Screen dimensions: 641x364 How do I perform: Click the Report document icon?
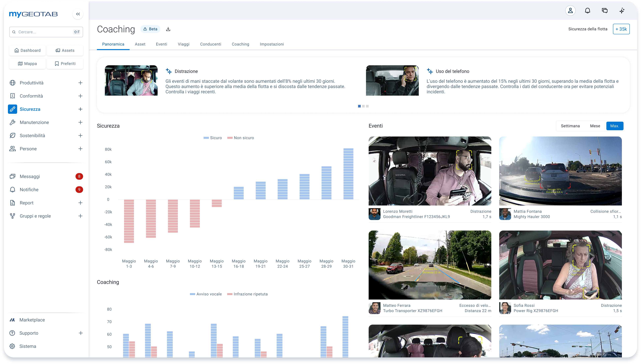coord(13,203)
